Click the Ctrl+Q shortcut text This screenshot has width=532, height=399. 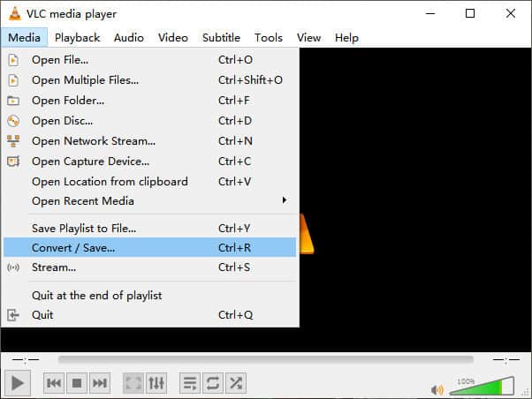pyautogui.click(x=235, y=315)
